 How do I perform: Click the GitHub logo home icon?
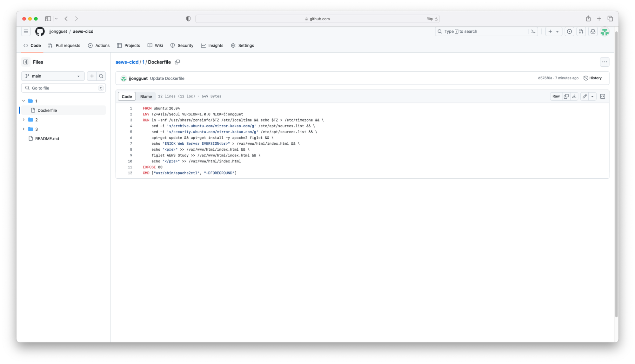pos(40,31)
